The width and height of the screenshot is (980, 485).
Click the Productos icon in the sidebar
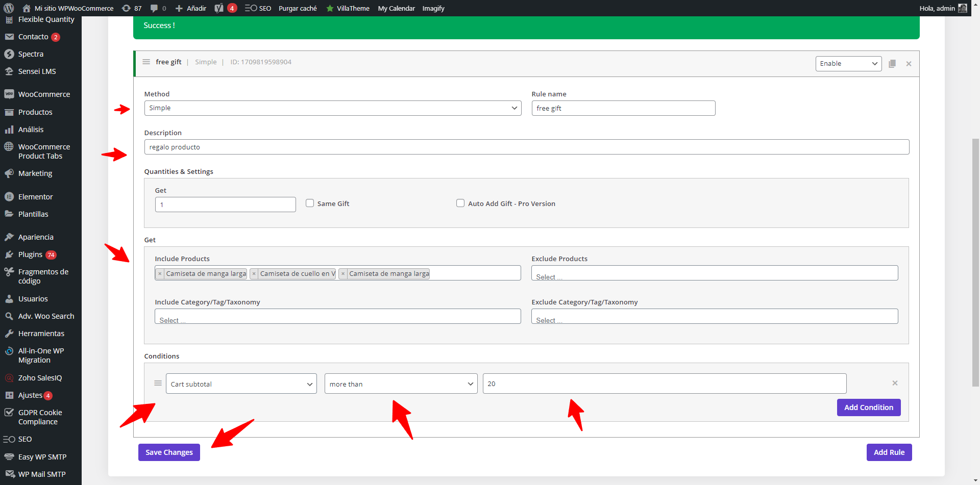click(x=9, y=112)
